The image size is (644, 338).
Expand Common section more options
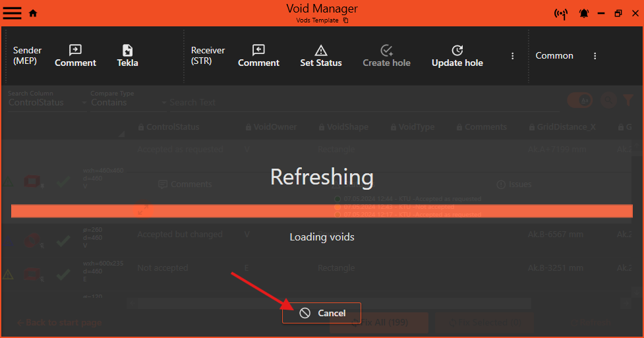pos(595,56)
